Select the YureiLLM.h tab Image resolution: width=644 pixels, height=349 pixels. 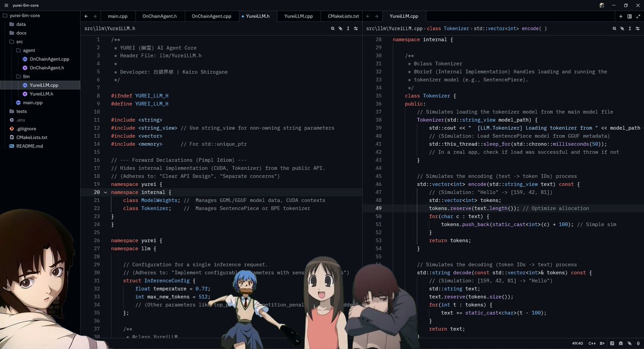[x=258, y=17]
